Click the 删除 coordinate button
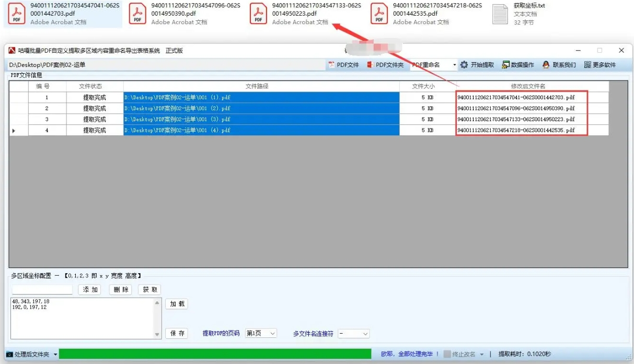This screenshot has width=634, height=364. pyautogui.click(x=120, y=290)
